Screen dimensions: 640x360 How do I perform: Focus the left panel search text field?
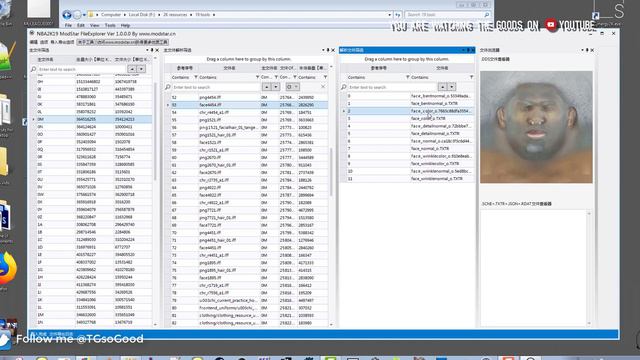click(x=82, y=69)
